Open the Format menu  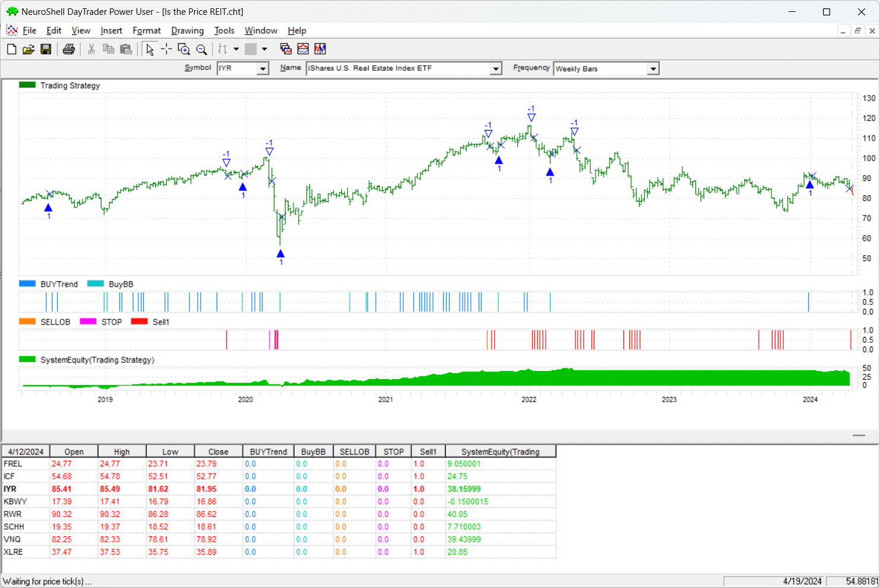pos(147,31)
